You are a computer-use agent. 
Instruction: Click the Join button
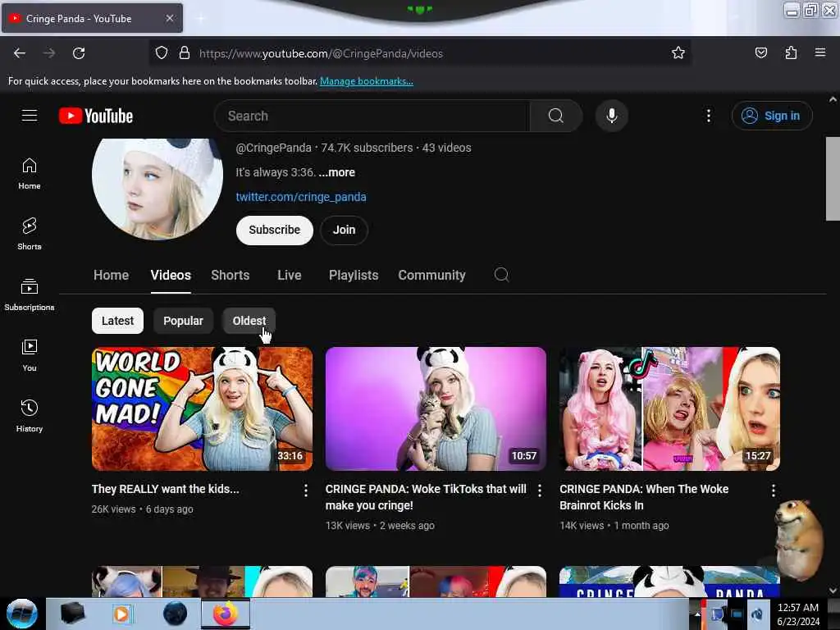click(344, 231)
